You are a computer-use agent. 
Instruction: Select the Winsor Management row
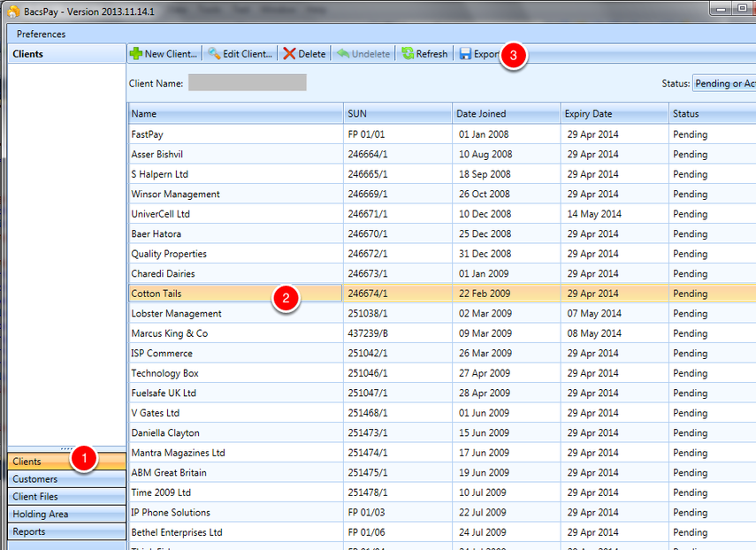pos(442,194)
